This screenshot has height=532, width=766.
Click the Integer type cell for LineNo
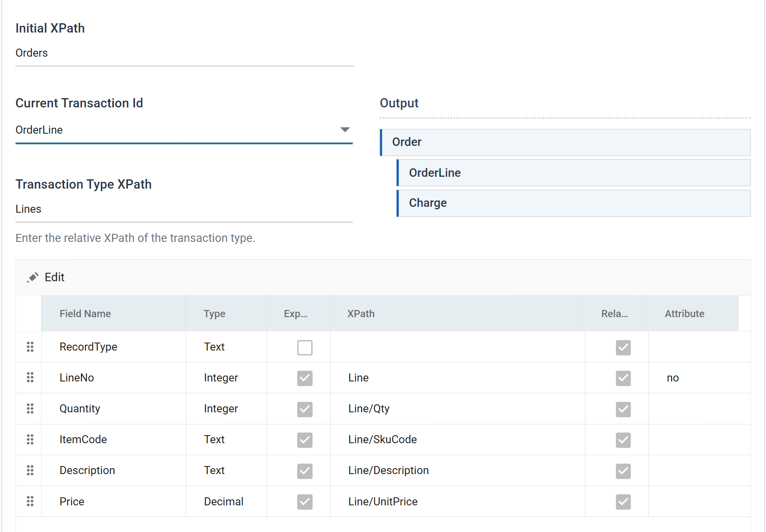click(226, 378)
